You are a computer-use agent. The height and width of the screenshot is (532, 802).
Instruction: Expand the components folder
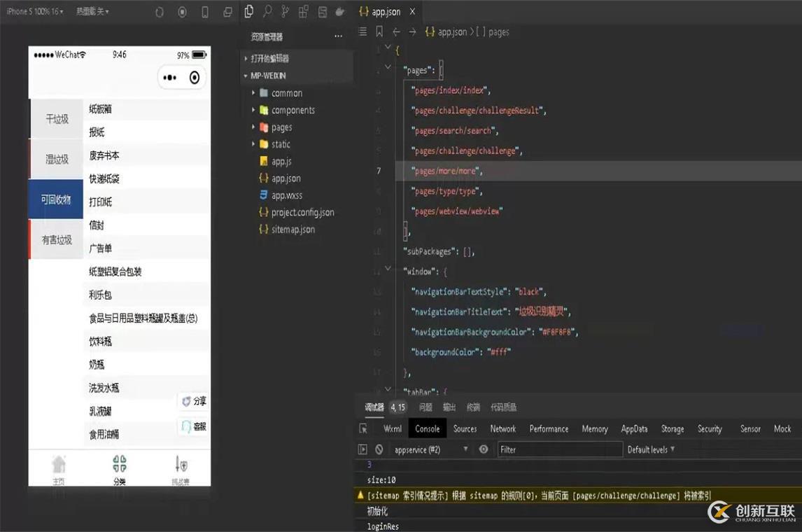293,110
